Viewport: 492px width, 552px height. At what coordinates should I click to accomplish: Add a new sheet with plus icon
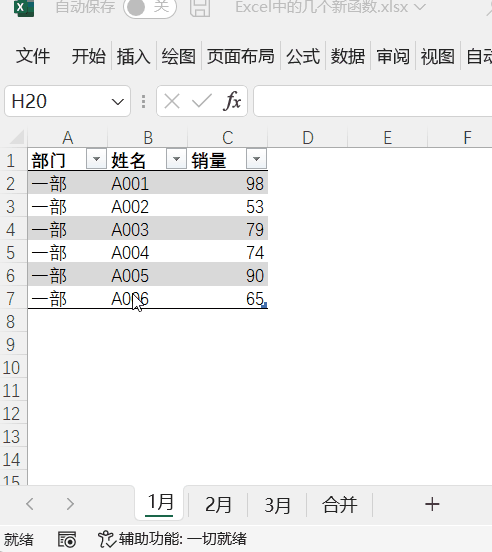[432, 504]
